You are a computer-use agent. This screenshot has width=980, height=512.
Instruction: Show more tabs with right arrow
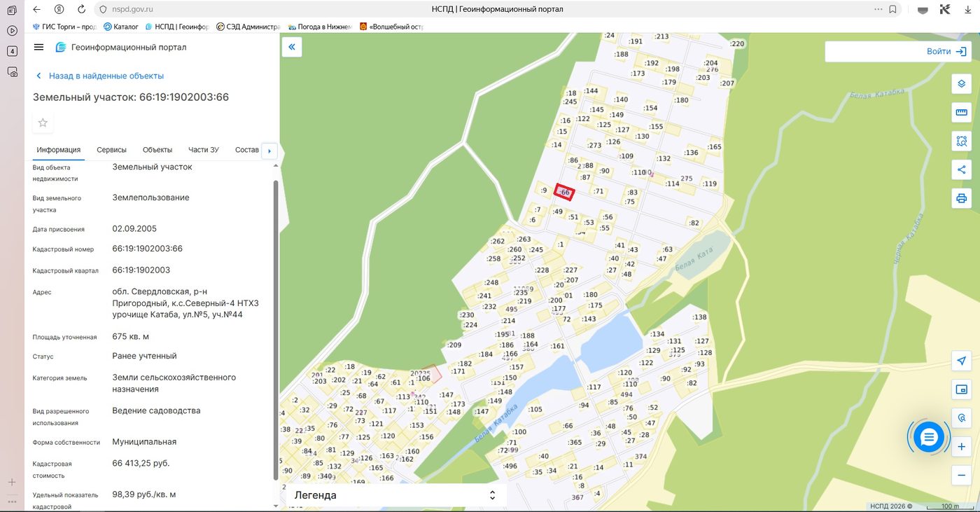[x=269, y=151]
